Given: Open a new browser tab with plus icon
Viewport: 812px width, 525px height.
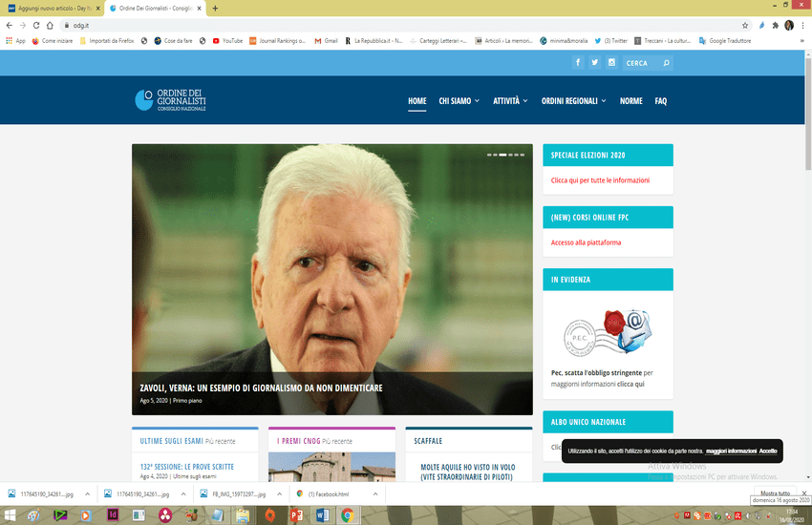Looking at the screenshot, I should (215, 8).
